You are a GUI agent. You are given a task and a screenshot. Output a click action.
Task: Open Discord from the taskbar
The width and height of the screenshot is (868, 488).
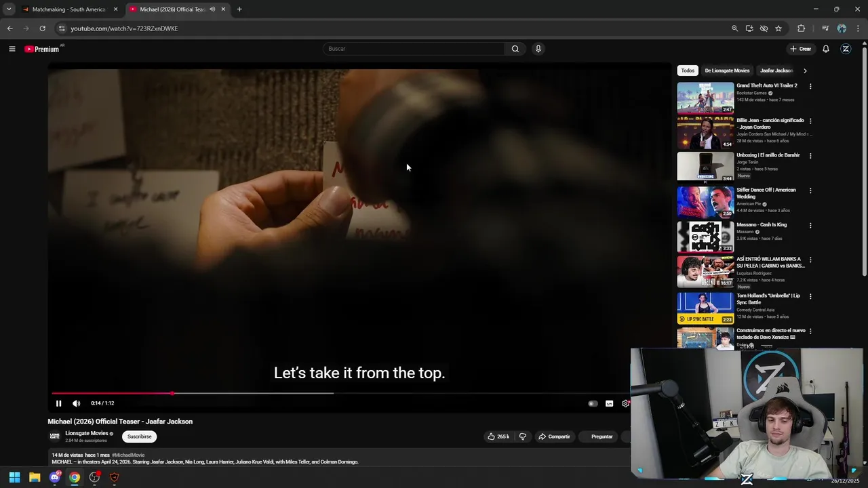pos(55,477)
